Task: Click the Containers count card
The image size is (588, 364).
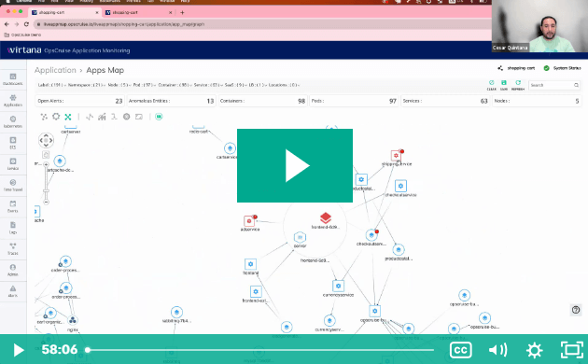Action: coord(262,101)
